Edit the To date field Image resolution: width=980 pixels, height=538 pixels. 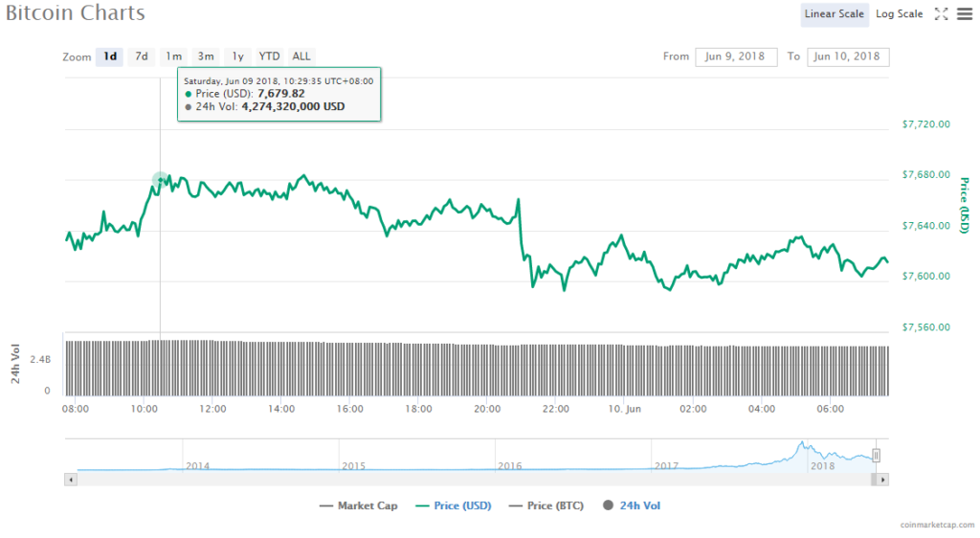point(848,56)
